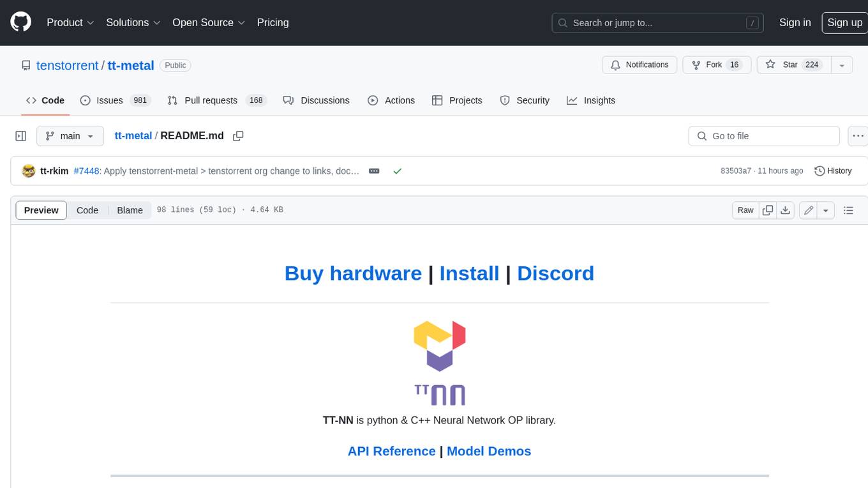Image resolution: width=868 pixels, height=488 pixels.
Task: Open the tt-metal repository title link
Action: coord(131,65)
